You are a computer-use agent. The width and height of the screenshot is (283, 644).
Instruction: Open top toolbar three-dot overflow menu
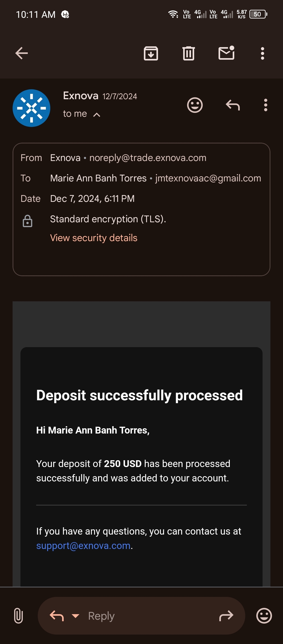(x=262, y=53)
